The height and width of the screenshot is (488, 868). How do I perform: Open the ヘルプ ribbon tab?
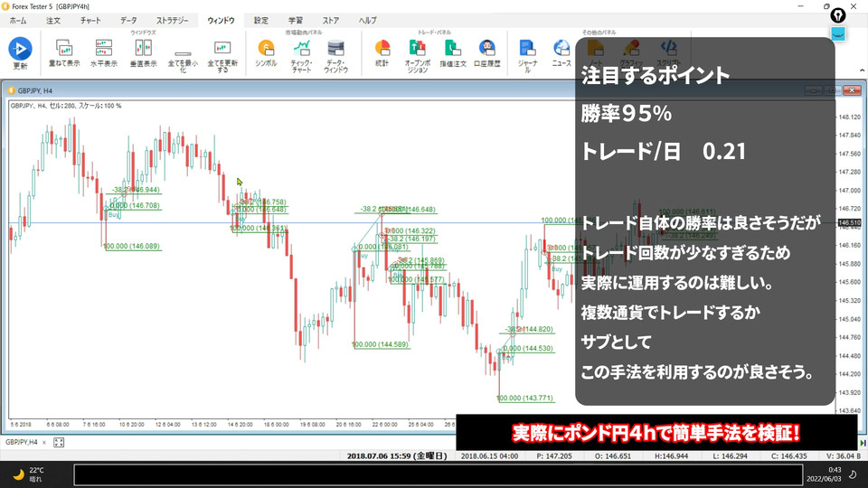pyautogui.click(x=368, y=21)
